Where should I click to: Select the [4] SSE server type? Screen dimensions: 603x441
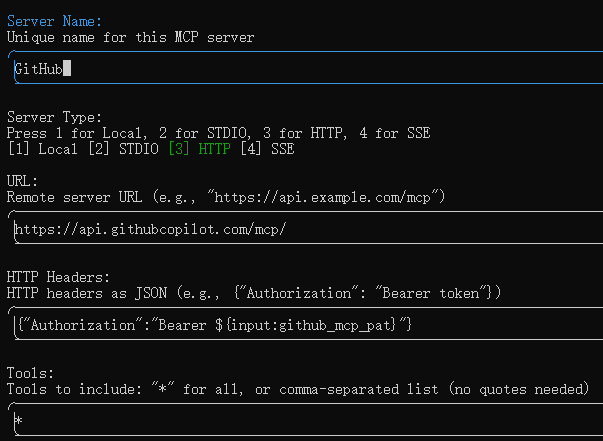(x=267, y=149)
